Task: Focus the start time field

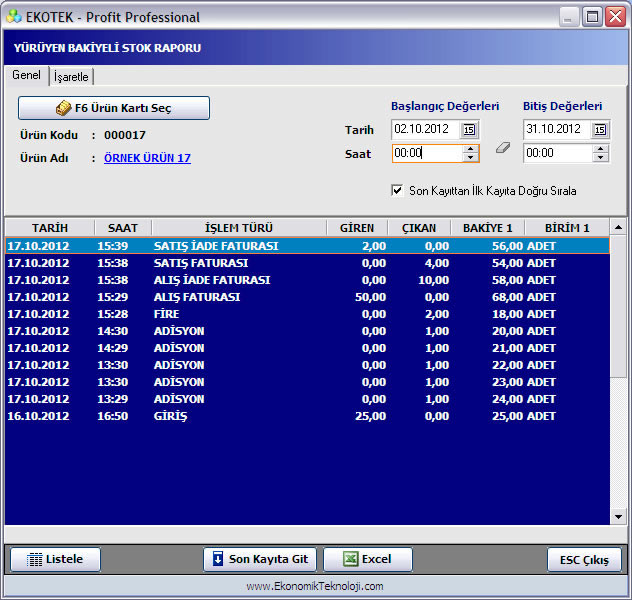Action: 427,154
